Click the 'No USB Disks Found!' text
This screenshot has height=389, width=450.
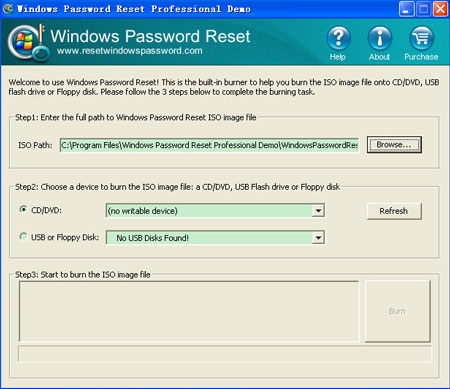[x=152, y=238]
